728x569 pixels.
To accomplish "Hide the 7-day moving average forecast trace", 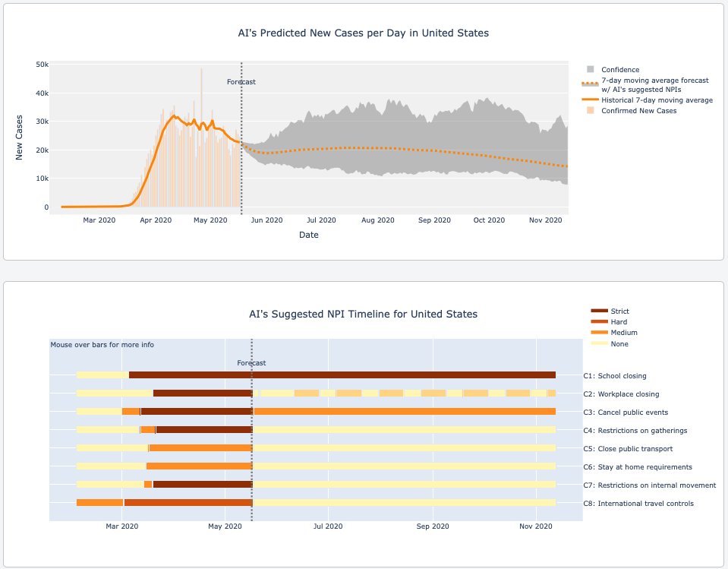I will coord(654,84).
